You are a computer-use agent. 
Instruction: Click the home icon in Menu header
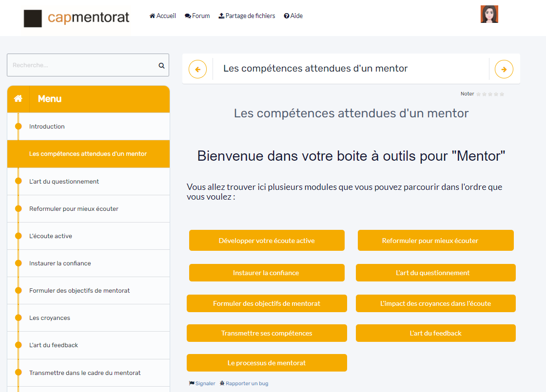click(18, 99)
